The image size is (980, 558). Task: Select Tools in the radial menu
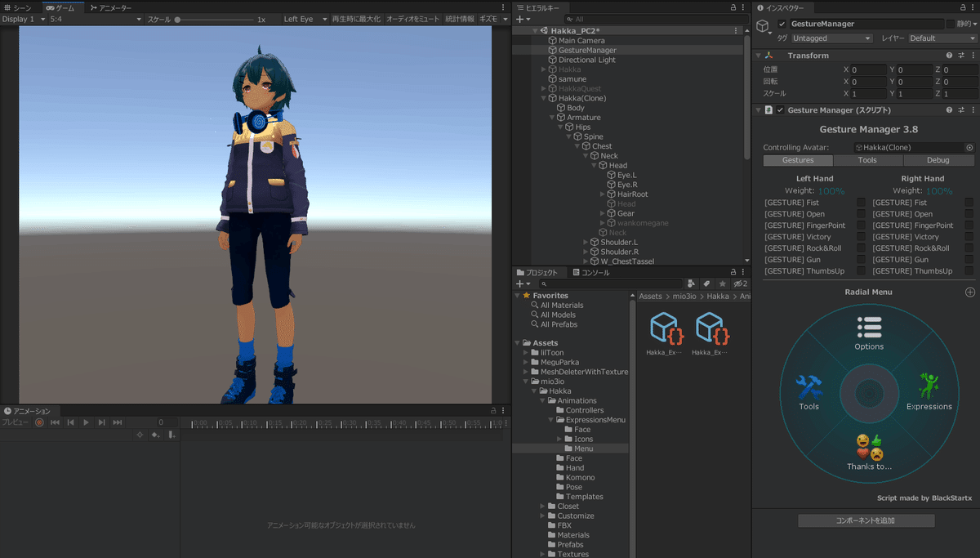point(809,393)
